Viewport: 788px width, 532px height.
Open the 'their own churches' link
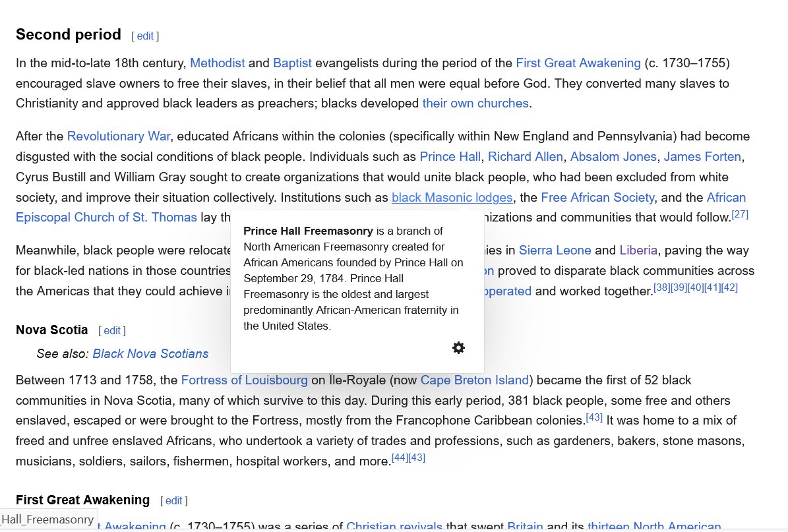click(x=475, y=103)
